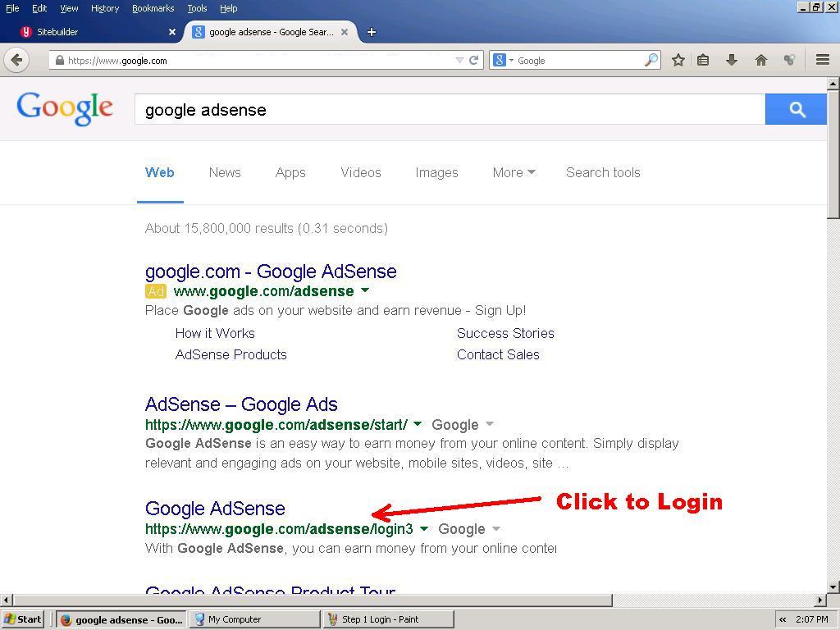Open a new tab with the plus icon
Screen dimensions: 840x630
(372, 32)
